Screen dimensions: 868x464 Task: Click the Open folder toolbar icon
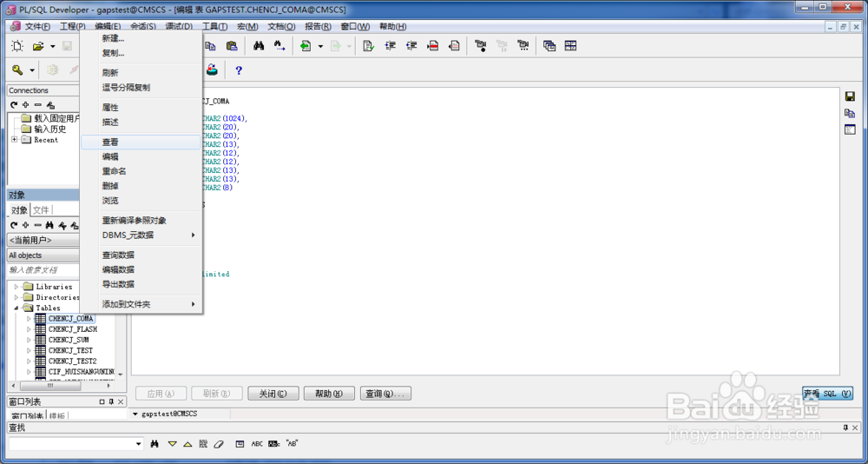pyautogui.click(x=38, y=47)
